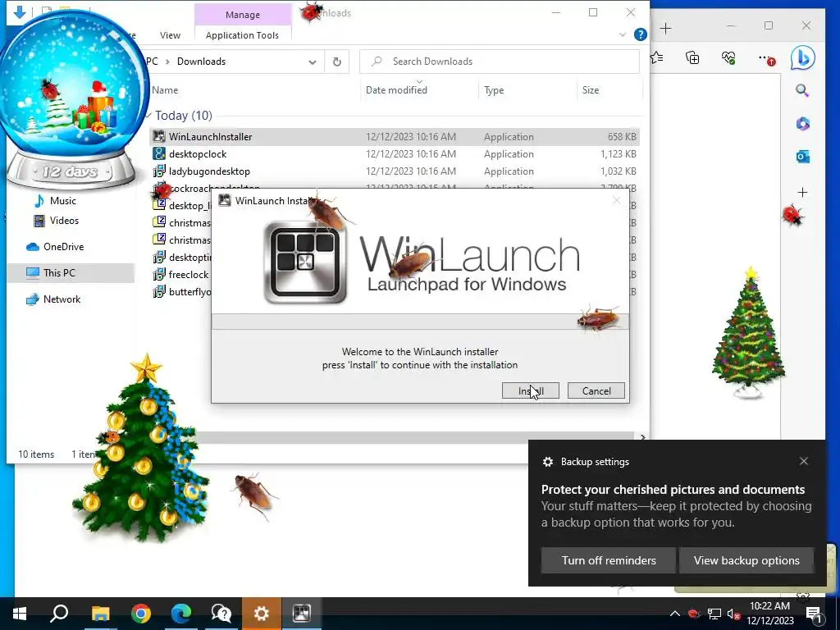Open address bar history dropdown

(313, 62)
